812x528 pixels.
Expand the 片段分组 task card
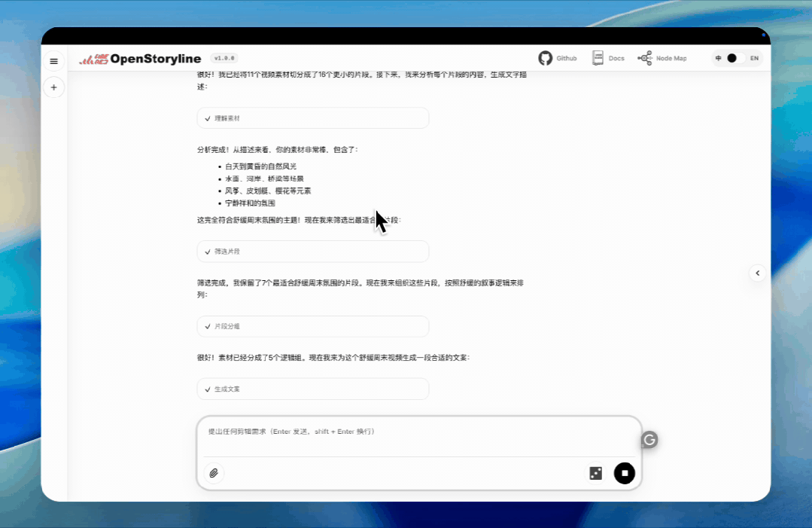point(312,326)
